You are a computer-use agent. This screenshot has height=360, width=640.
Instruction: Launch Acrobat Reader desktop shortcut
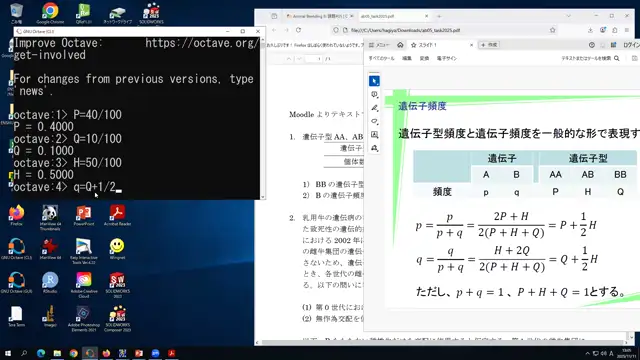117,216
